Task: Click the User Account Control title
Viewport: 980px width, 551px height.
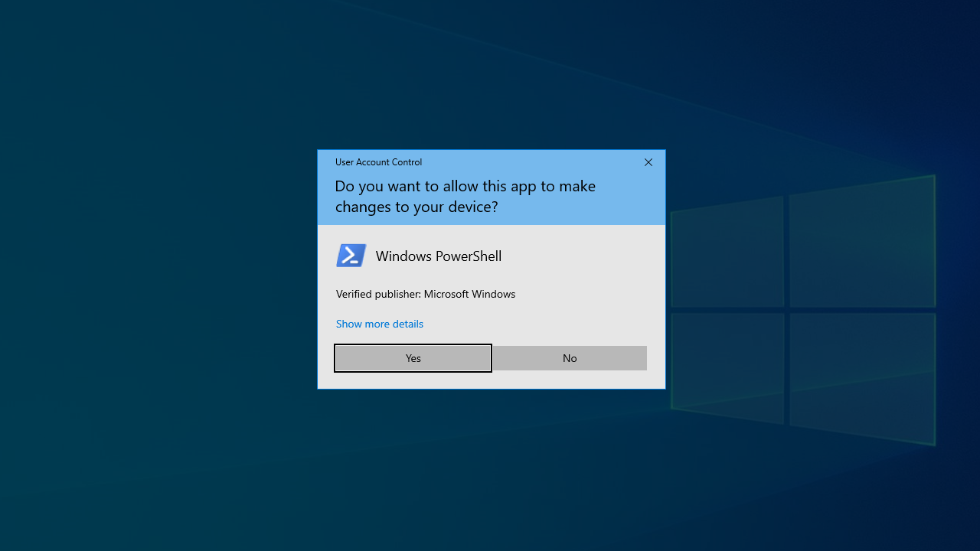Action: point(378,162)
